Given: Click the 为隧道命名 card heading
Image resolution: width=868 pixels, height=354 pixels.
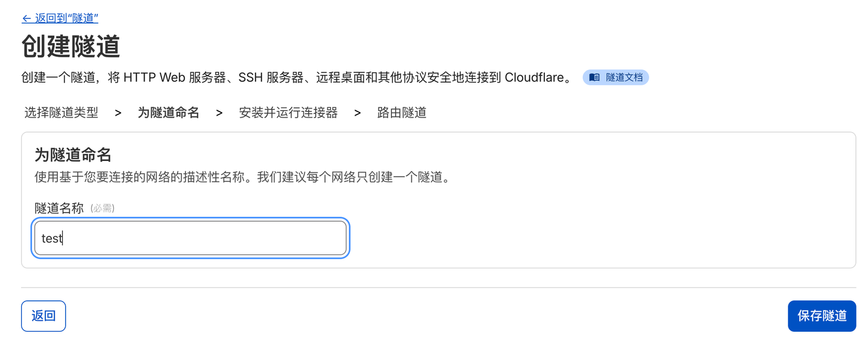Looking at the screenshot, I should pyautogui.click(x=73, y=155).
